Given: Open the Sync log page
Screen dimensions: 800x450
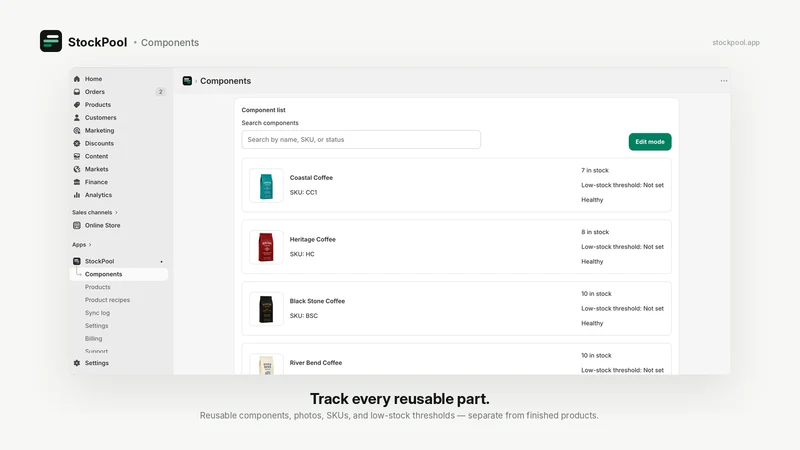Looking at the screenshot, I should 97,313.
